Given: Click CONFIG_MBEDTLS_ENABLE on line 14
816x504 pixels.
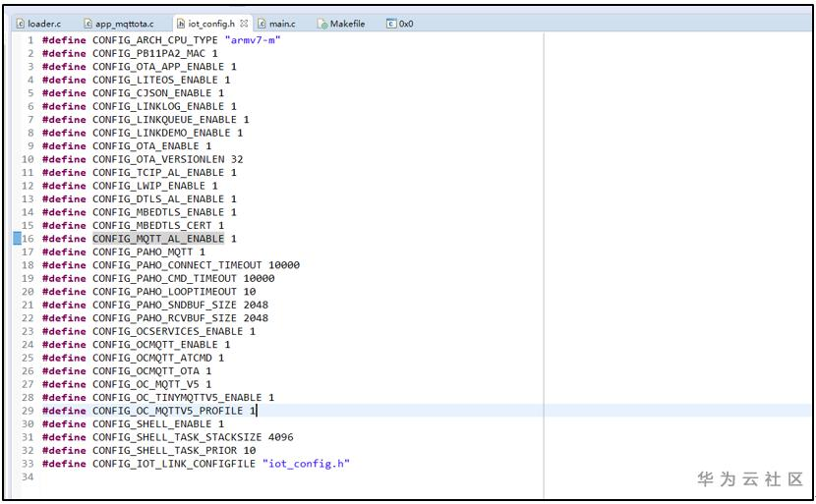Looking at the screenshot, I should pyautogui.click(x=158, y=212).
